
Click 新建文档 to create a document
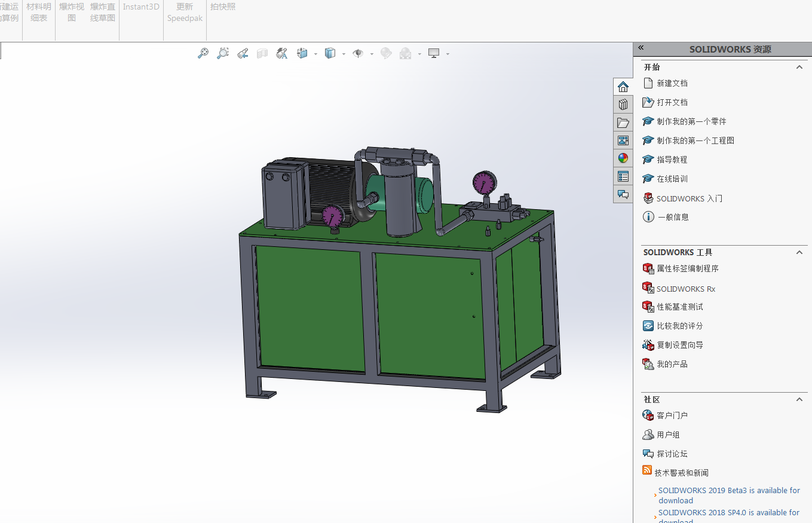tap(672, 83)
